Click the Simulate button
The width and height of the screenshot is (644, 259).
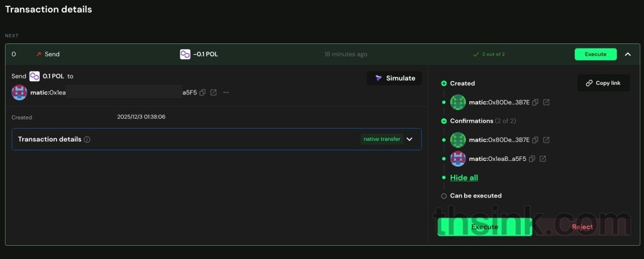(x=394, y=78)
